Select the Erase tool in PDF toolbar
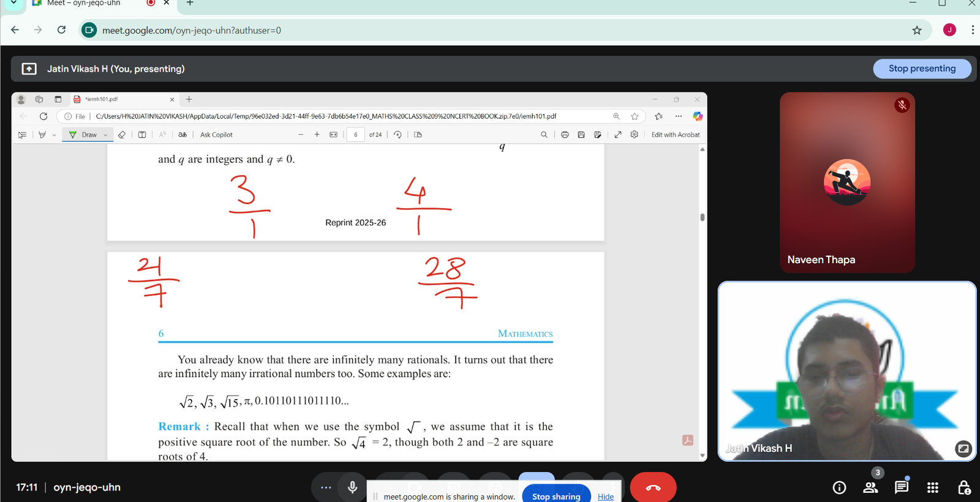980x502 pixels. pyautogui.click(x=122, y=135)
